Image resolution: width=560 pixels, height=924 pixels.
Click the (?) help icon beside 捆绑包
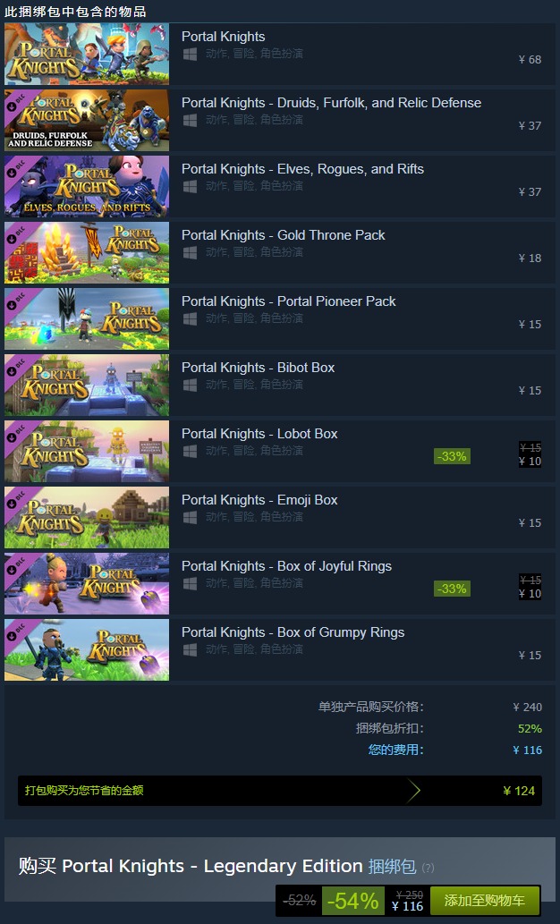click(x=428, y=868)
